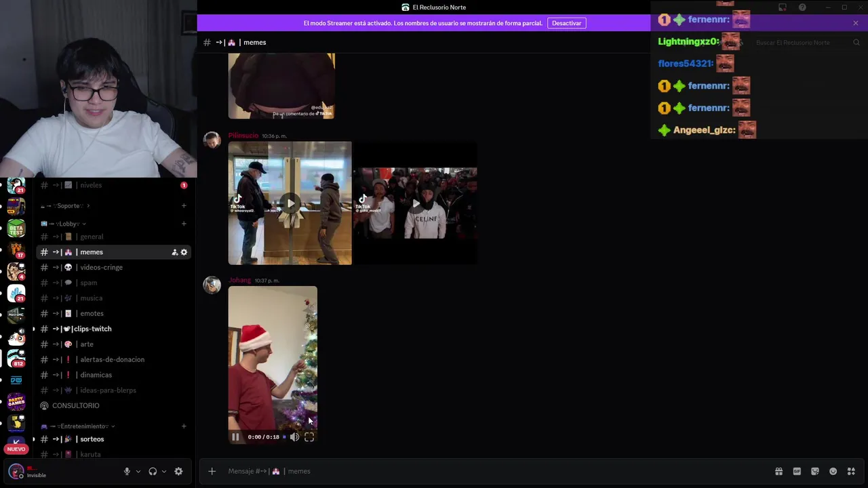Add a channel to Lobby category
Image resolution: width=868 pixels, height=488 pixels.
[184, 224]
